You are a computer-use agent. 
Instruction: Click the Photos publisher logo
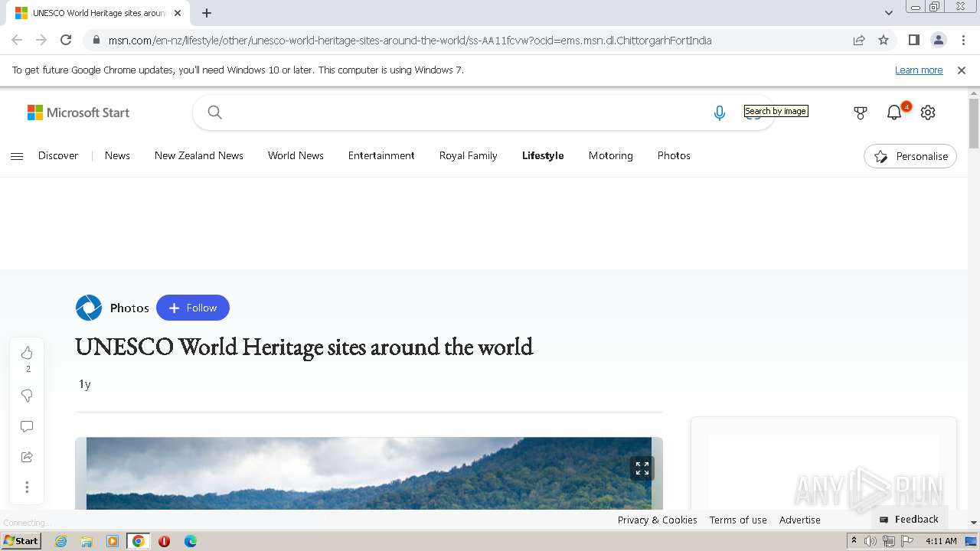(x=89, y=308)
